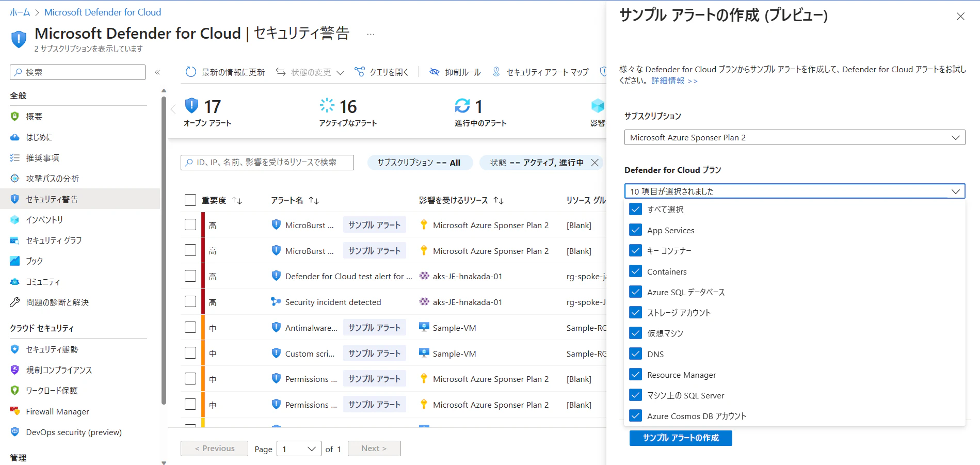Uncheck the Azure SQL データベース plan
Screen dimensions: 980x465
636,292
